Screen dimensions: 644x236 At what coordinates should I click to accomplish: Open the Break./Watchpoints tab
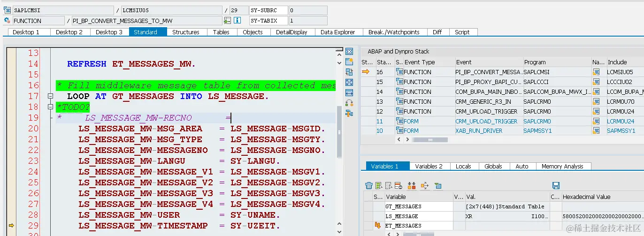tap(394, 32)
